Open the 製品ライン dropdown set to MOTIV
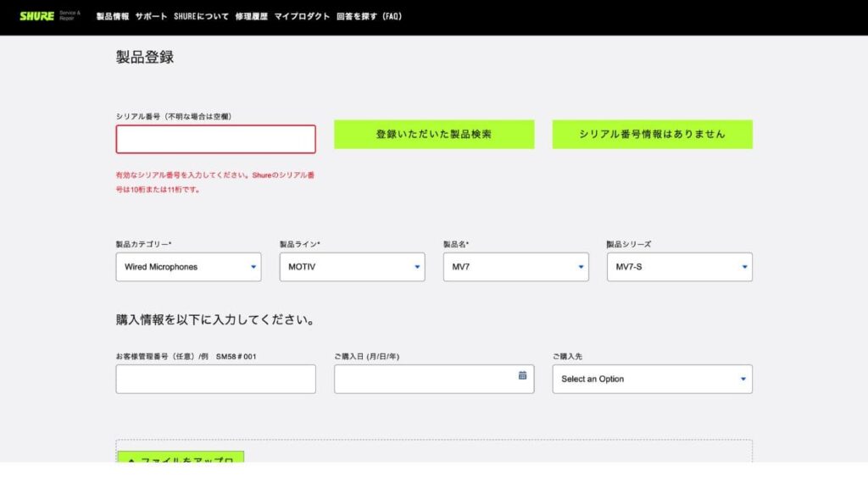Screen dimensions: 868x488 point(352,267)
